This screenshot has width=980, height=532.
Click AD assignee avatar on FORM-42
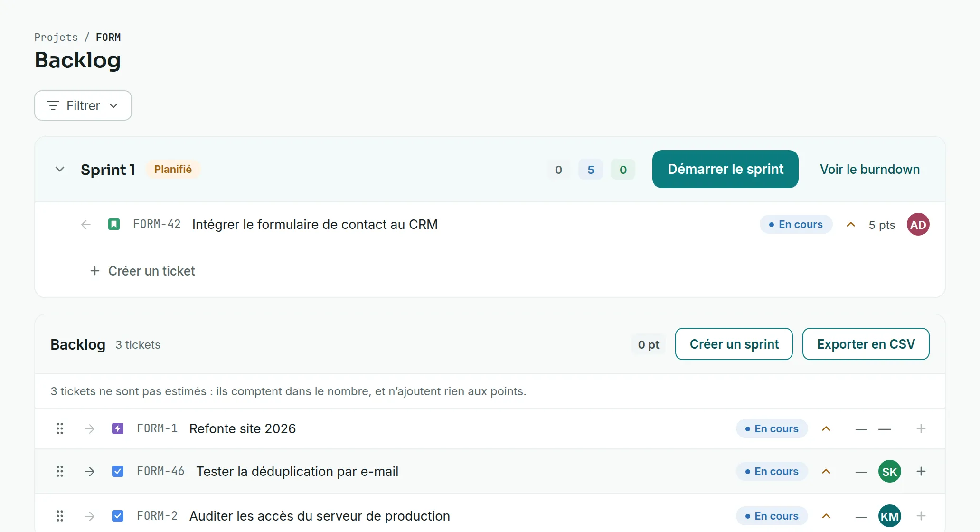coord(918,224)
